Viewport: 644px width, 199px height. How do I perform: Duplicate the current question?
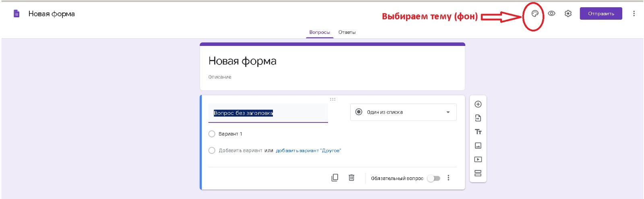point(335,178)
